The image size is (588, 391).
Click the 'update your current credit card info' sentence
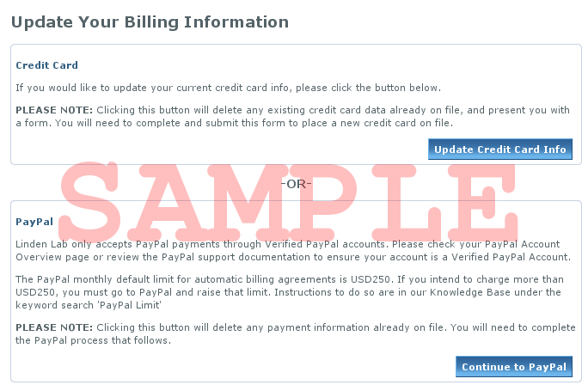(229, 88)
